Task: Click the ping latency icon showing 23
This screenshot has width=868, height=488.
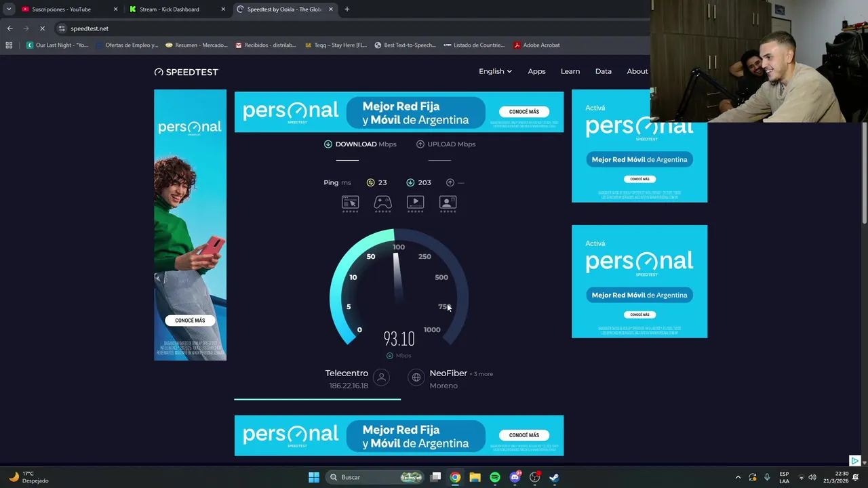Action: pyautogui.click(x=370, y=182)
